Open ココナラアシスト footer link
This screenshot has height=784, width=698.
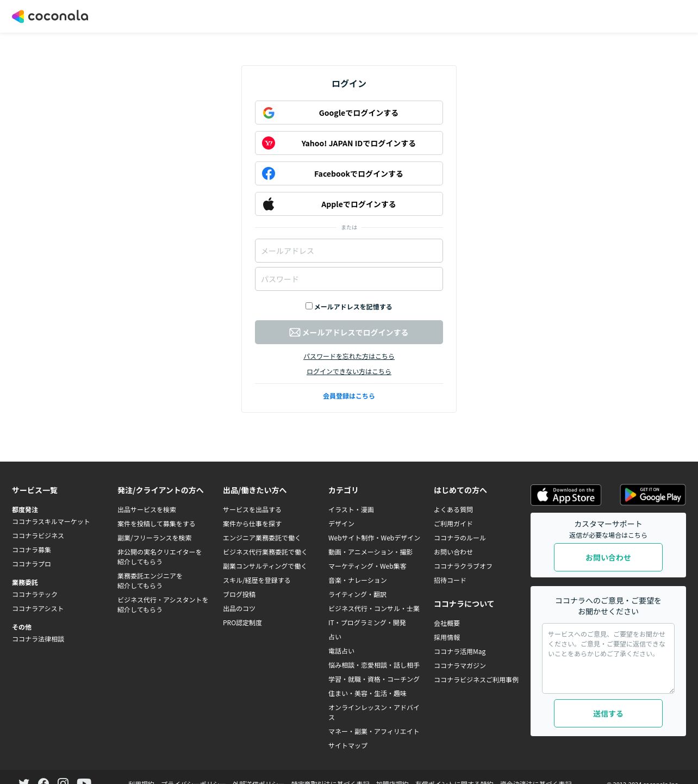point(38,609)
